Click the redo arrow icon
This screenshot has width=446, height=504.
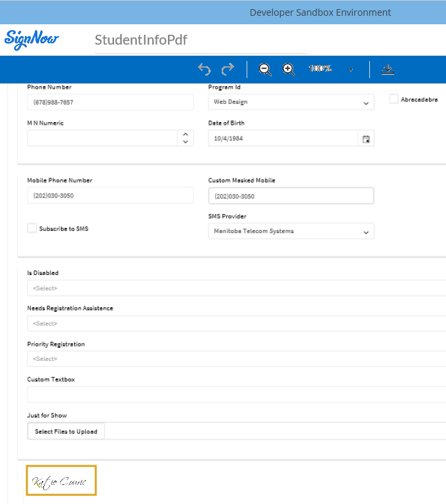[x=228, y=70]
